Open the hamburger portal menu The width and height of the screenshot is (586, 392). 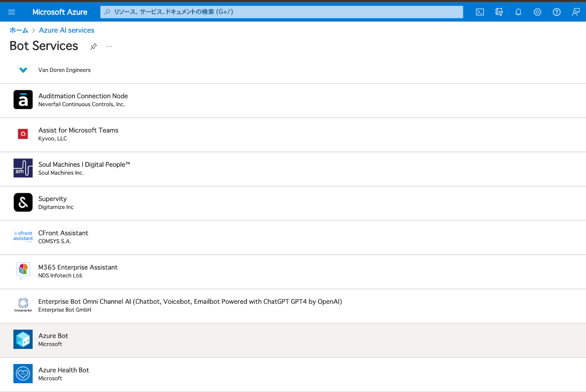pos(12,12)
